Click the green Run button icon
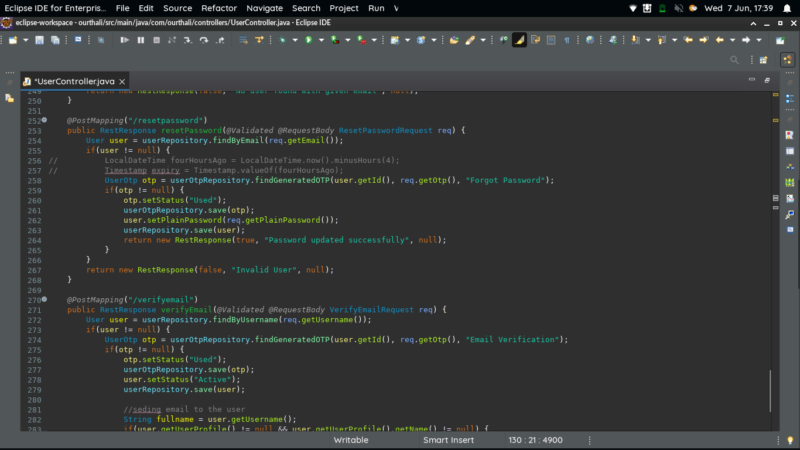The width and height of the screenshot is (800, 450). (x=308, y=40)
